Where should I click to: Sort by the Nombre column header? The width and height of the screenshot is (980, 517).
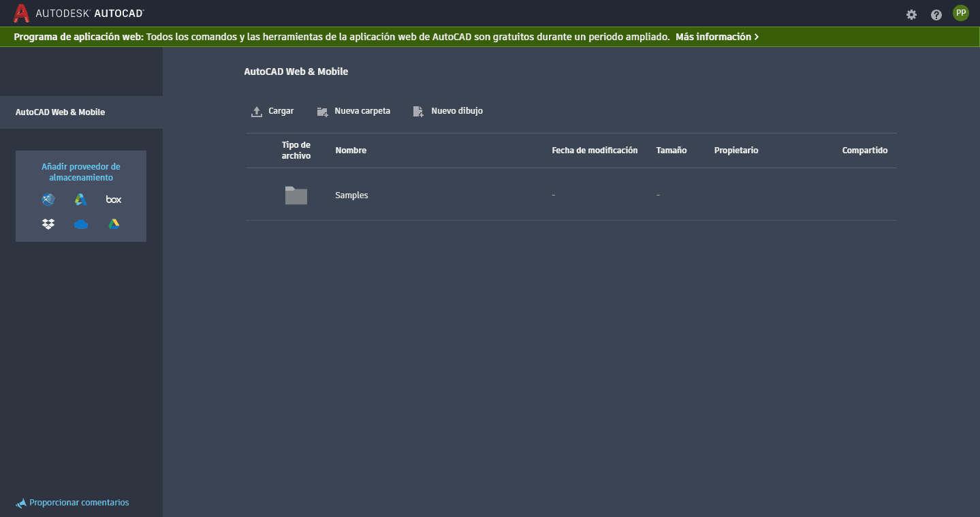(x=351, y=151)
